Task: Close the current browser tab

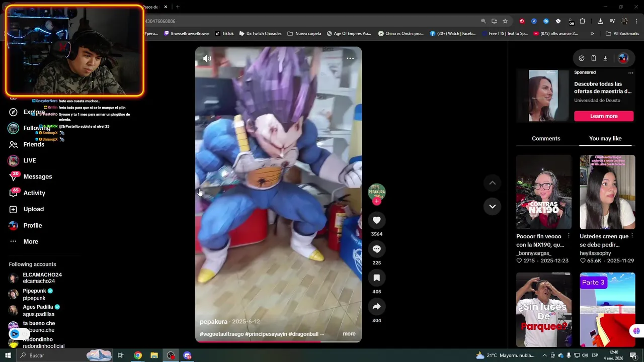Action: click(x=166, y=7)
